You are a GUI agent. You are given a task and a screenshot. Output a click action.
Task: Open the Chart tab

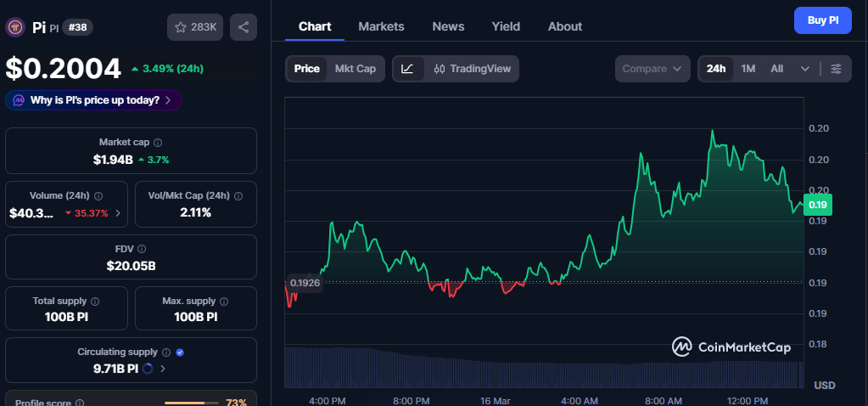pyautogui.click(x=315, y=26)
